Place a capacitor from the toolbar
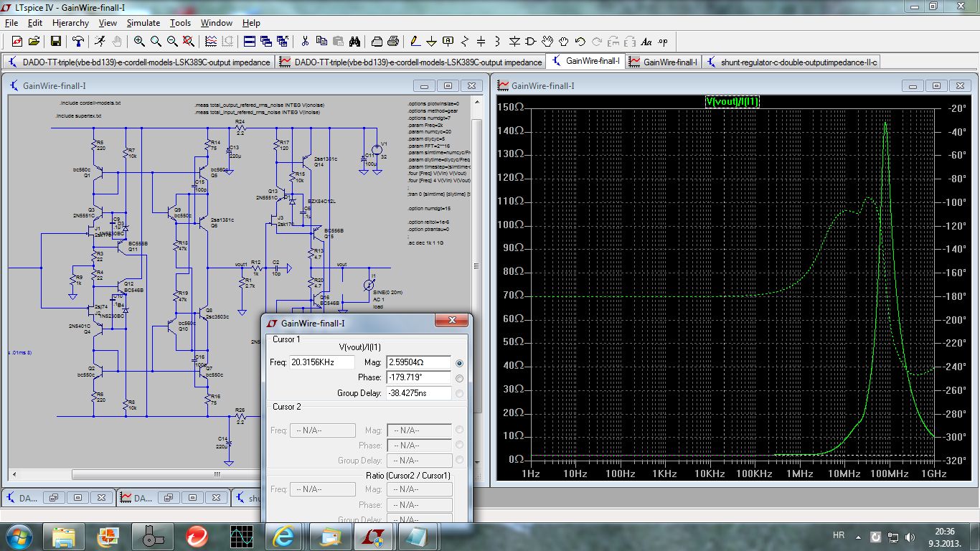980x551 pixels. pyautogui.click(x=481, y=42)
